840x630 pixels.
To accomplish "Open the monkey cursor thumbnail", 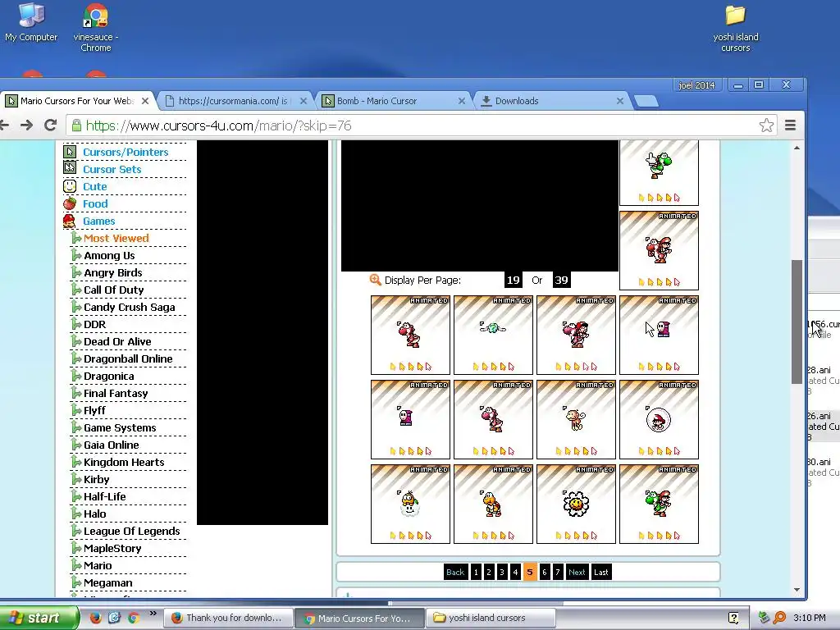I will point(576,419).
